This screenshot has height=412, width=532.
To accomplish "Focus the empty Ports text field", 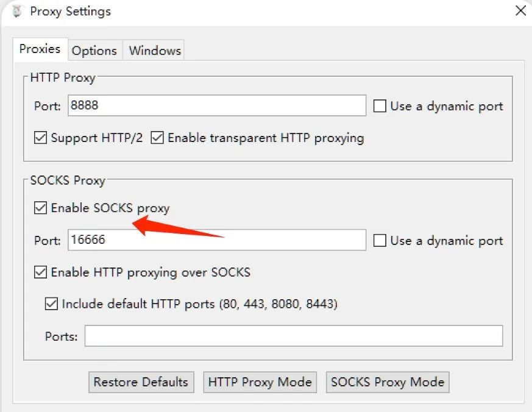I will click(x=294, y=336).
